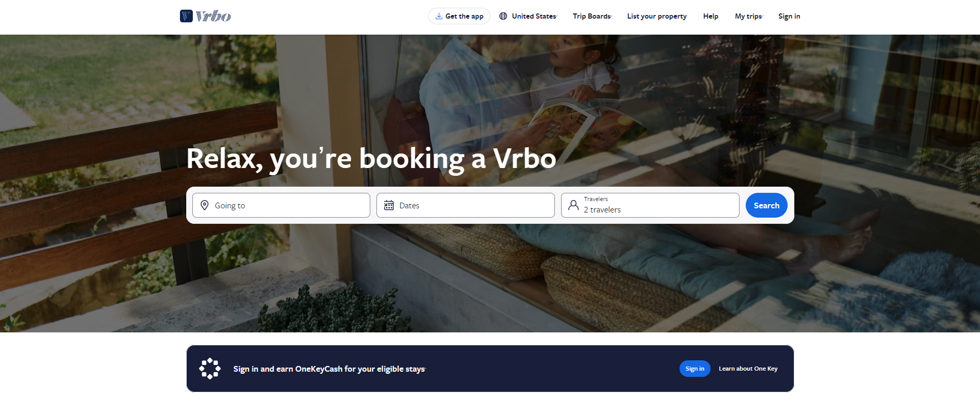Click the blue Search button
980x412 pixels.
(766, 205)
